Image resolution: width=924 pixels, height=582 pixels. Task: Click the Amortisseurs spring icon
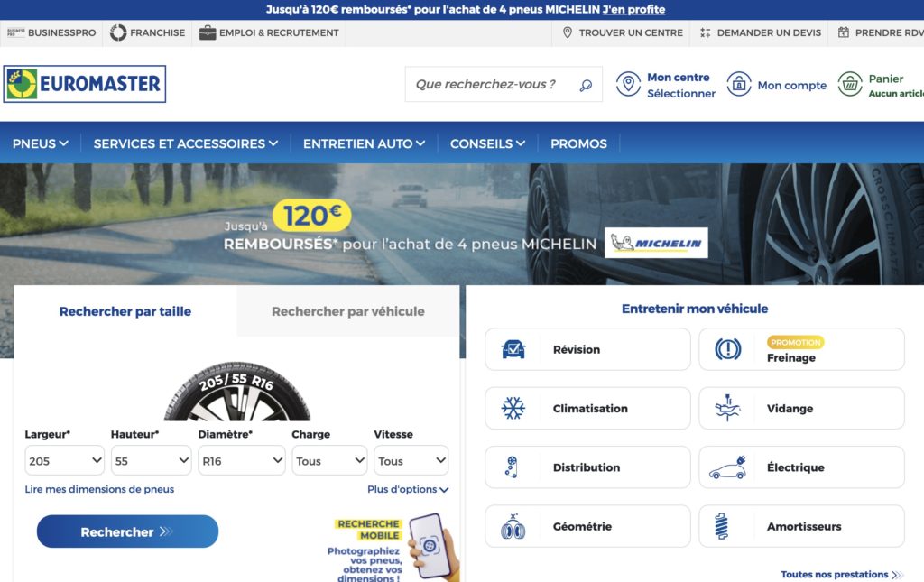(x=722, y=525)
